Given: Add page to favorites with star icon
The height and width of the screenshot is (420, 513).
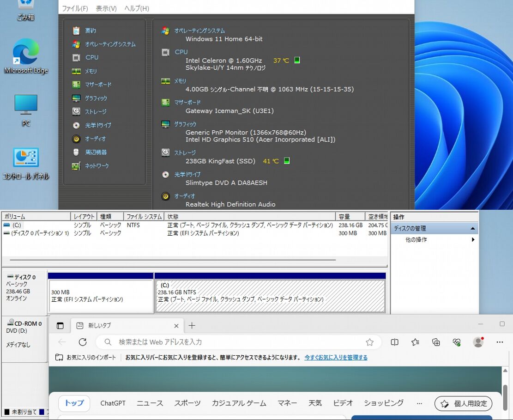Looking at the screenshot, I should [369, 342].
